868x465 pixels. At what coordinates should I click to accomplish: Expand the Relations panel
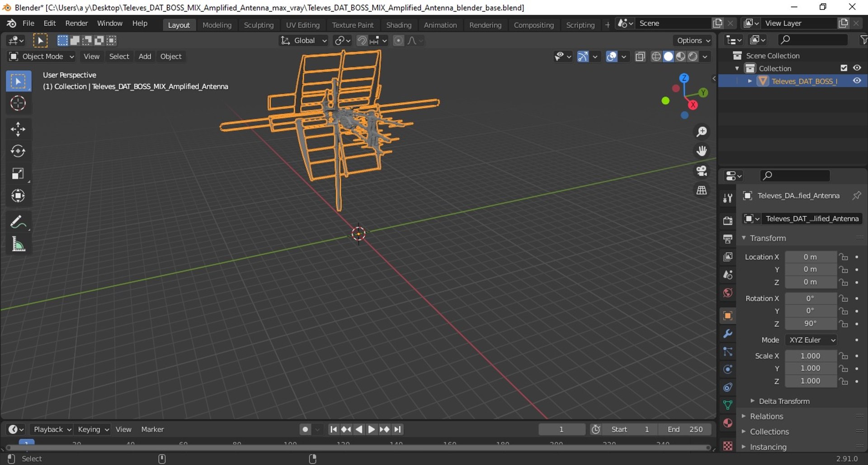(x=766, y=417)
